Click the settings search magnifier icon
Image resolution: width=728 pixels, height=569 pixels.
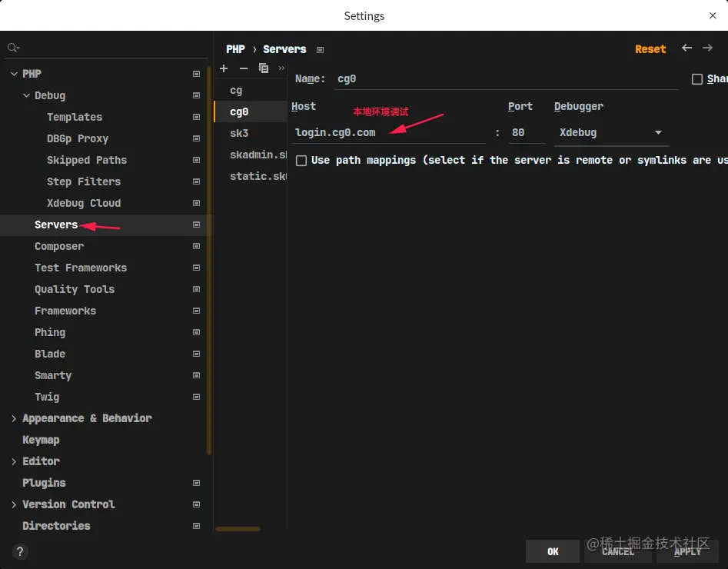(13, 48)
